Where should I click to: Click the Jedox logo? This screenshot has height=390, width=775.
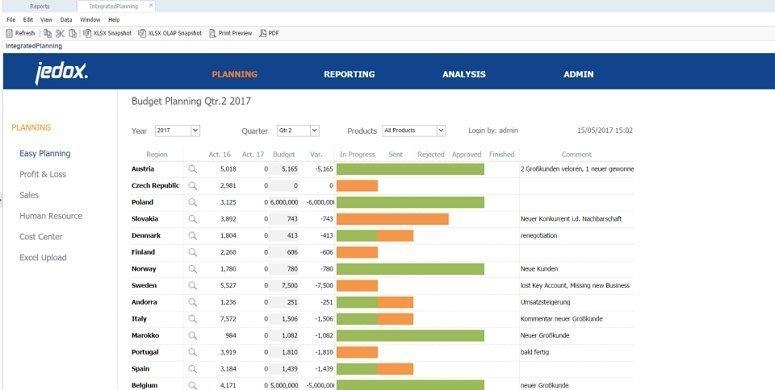click(x=61, y=73)
